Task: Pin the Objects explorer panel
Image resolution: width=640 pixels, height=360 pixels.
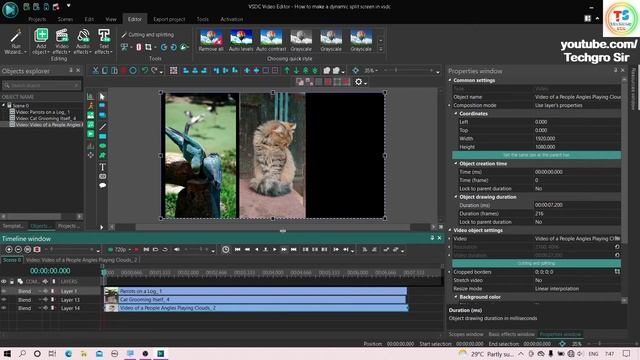Action: pos(71,71)
